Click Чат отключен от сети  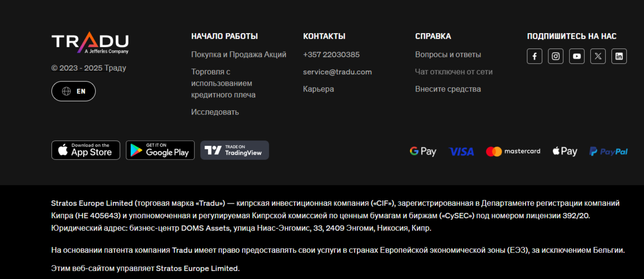(x=454, y=72)
